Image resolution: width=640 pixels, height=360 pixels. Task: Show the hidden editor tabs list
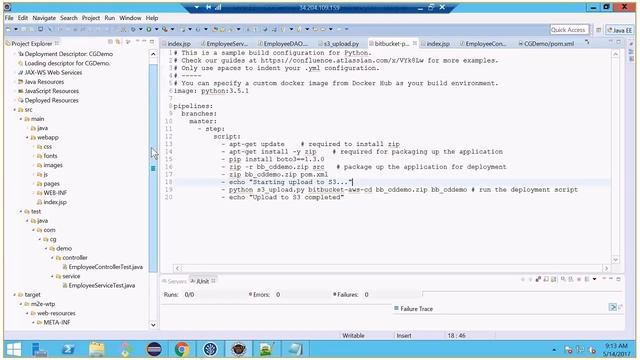[587, 42]
